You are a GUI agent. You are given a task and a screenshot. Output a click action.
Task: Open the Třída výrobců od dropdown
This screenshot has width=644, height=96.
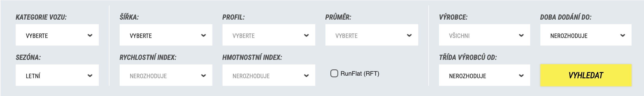tap(485, 75)
